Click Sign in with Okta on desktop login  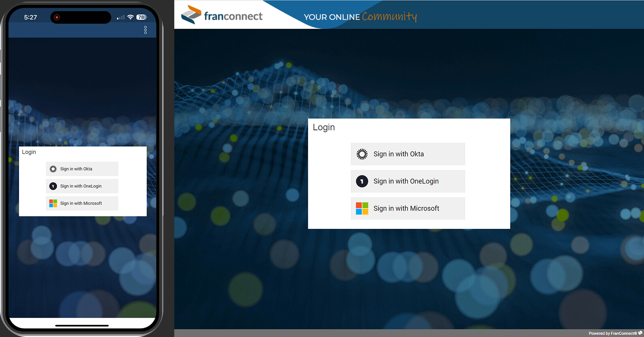(x=408, y=154)
